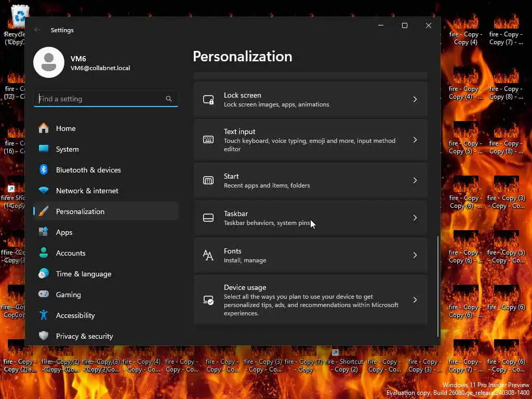Viewport: 532px width, 399px height.
Task: Open Accessibility settings section
Action: (x=106, y=315)
